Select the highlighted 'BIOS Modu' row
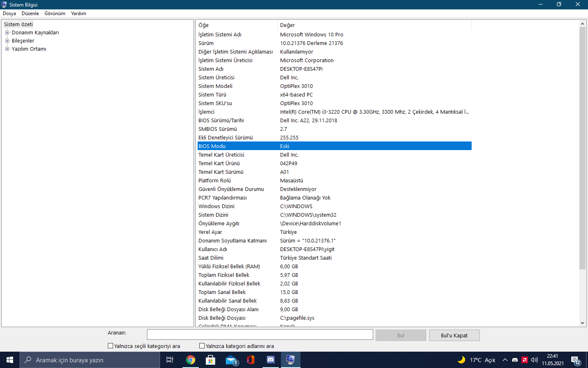The width and height of the screenshot is (588, 368). 334,146
